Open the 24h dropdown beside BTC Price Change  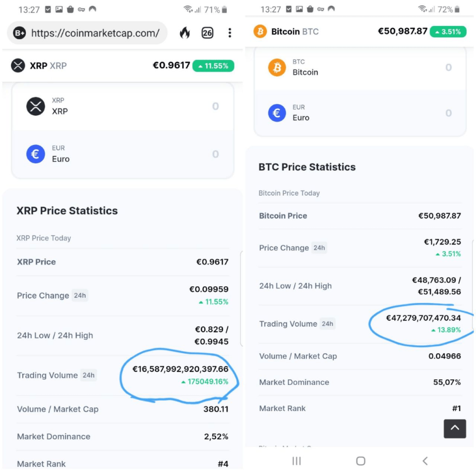coord(319,248)
